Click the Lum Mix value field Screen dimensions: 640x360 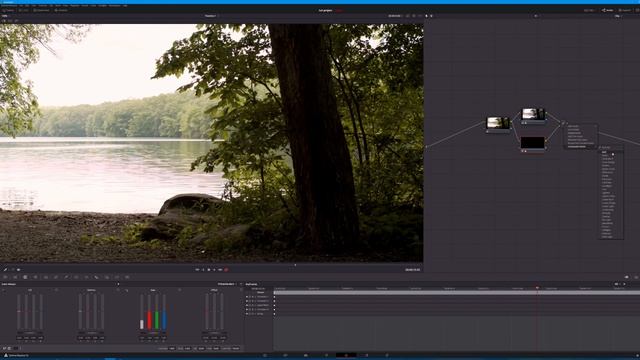point(236,349)
